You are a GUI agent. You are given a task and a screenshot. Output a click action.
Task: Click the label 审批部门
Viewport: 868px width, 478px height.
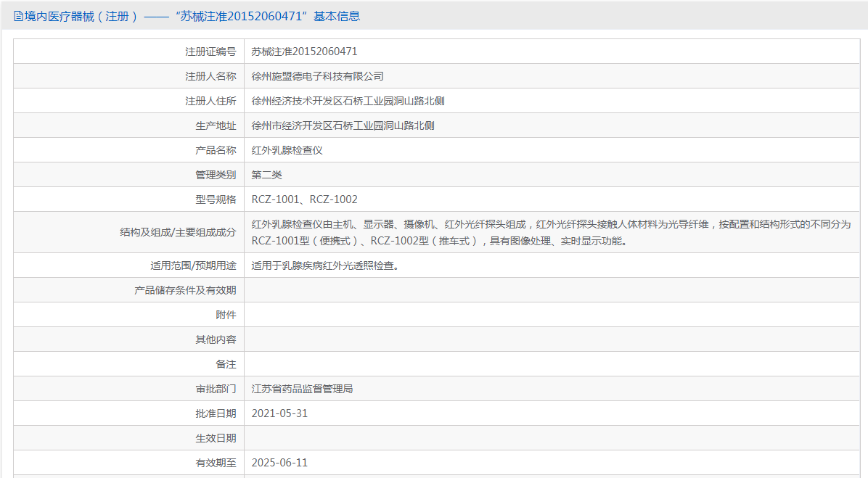(216, 389)
